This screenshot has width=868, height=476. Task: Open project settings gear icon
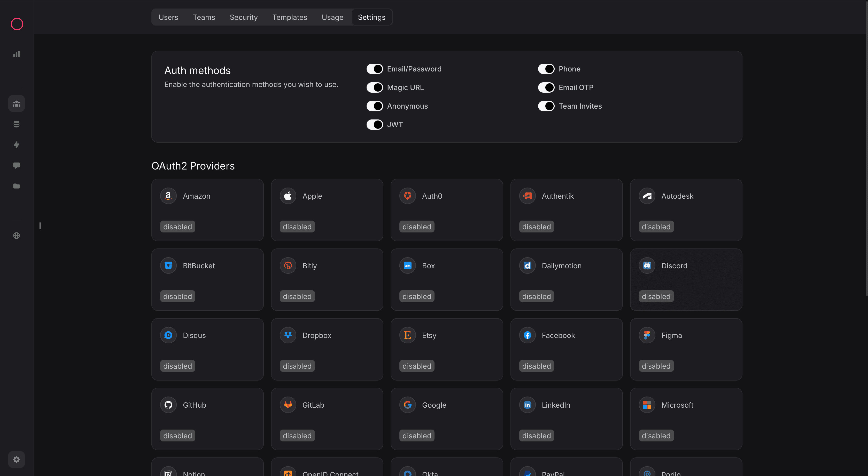(17, 459)
